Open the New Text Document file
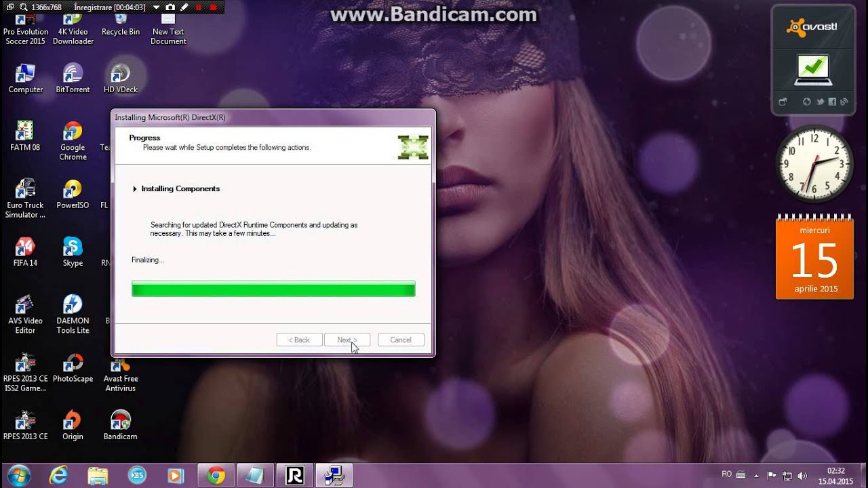868x488 pixels. (x=168, y=30)
